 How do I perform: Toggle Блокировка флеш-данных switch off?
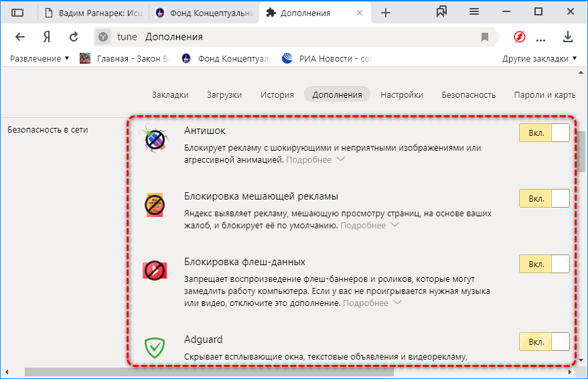click(544, 264)
